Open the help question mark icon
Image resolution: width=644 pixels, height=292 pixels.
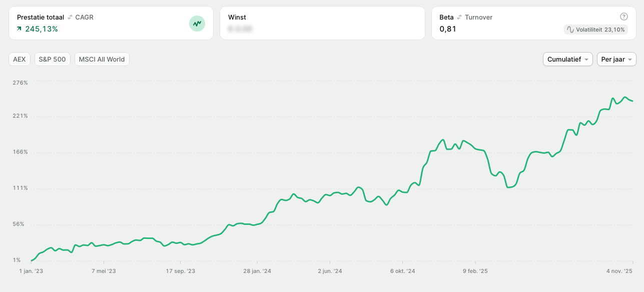623,17
